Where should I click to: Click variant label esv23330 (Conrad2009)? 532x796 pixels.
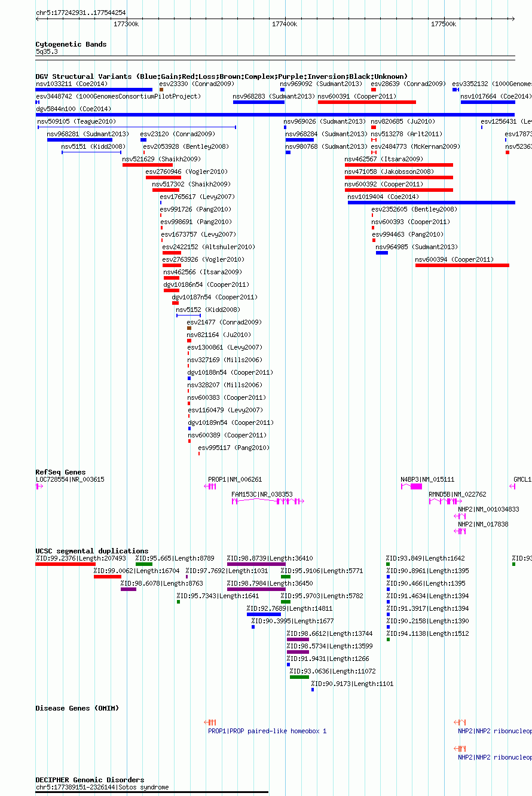point(197,84)
